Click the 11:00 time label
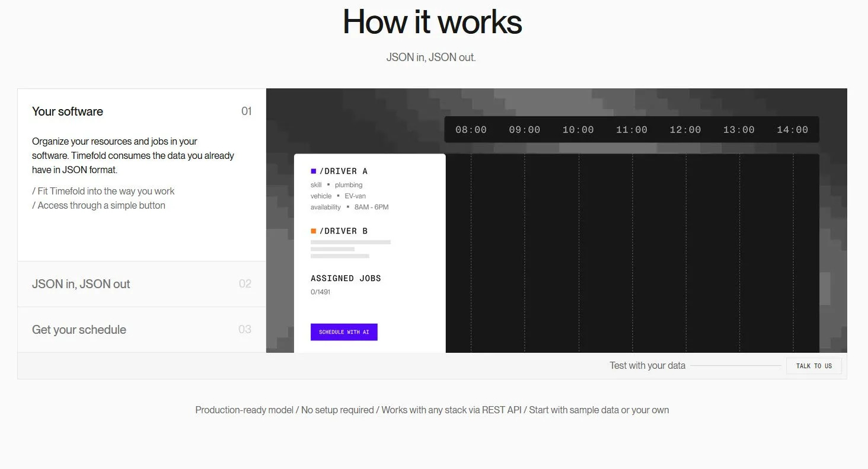 [631, 130]
